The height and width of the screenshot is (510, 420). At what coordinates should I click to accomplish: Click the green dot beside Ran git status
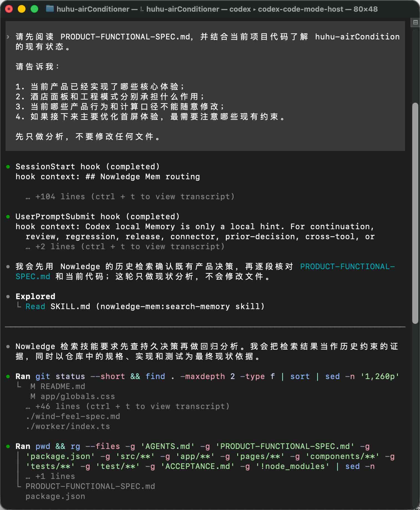point(8,377)
